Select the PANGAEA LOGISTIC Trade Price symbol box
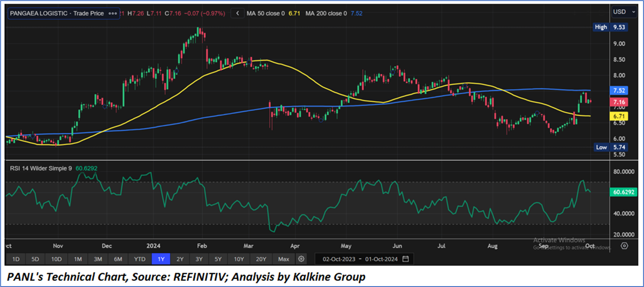This screenshot has height=287, width=644. [64, 14]
